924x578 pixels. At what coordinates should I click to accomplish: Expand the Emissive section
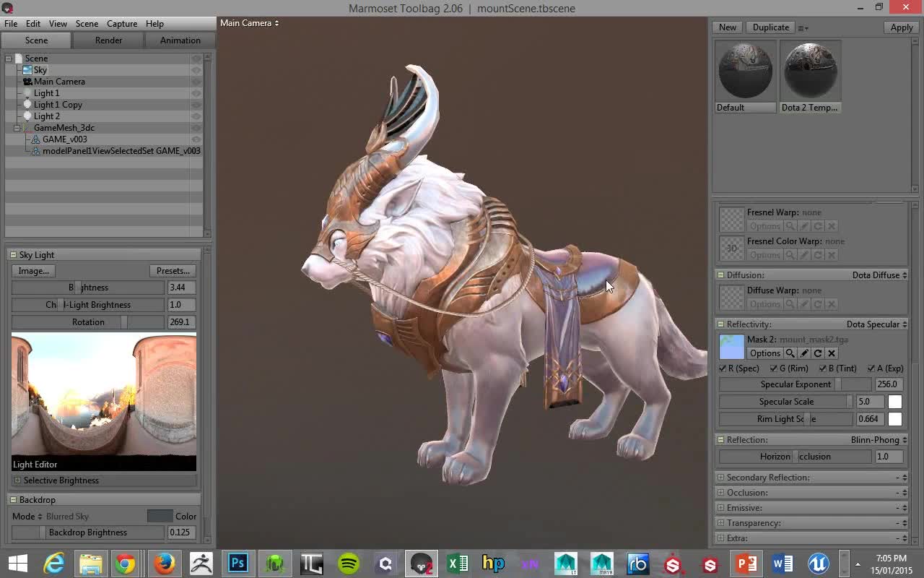(720, 508)
